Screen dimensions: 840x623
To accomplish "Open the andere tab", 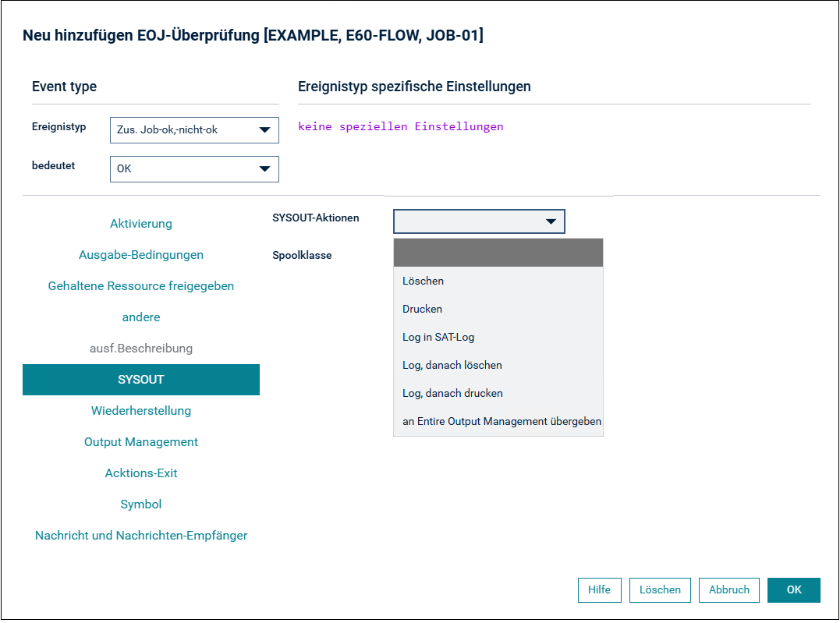I will click(x=141, y=317).
